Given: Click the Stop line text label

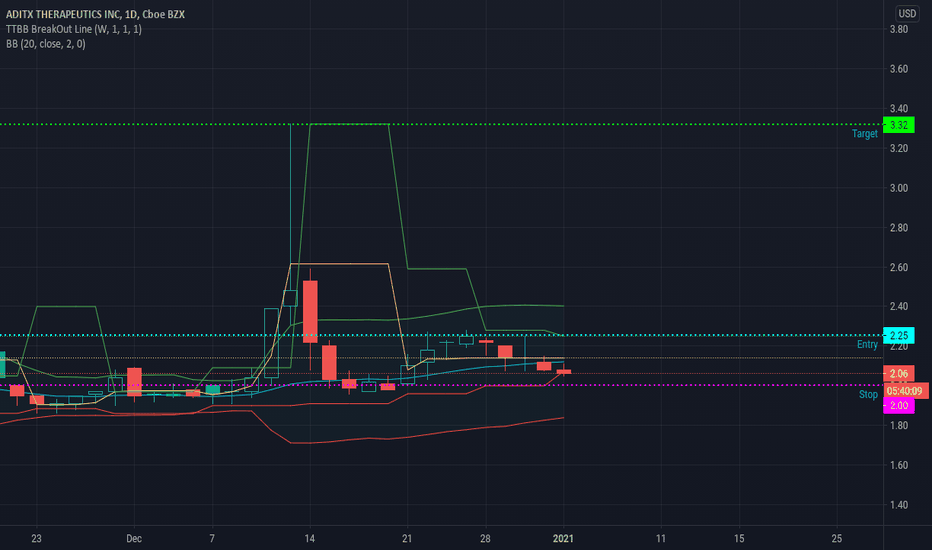Looking at the screenshot, I should (868, 394).
